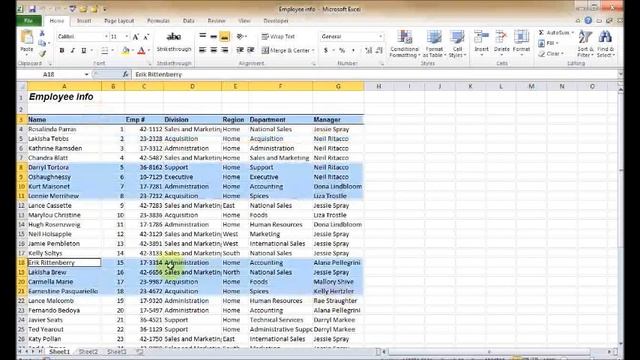Toggle Bold formatting
This screenshot has height=360, width=640.
coord(62,51)
